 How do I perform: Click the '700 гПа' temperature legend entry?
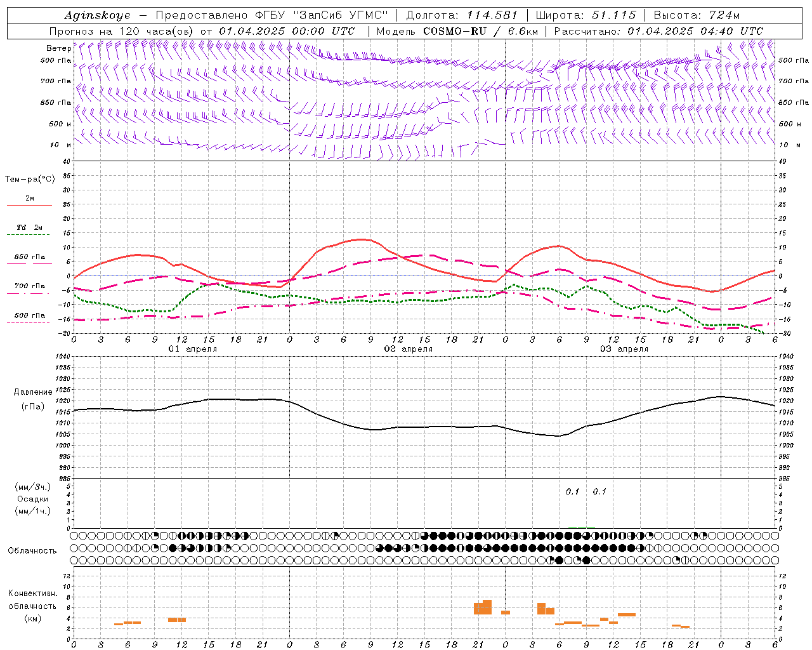pyautogui.click(x=30, y=286)
